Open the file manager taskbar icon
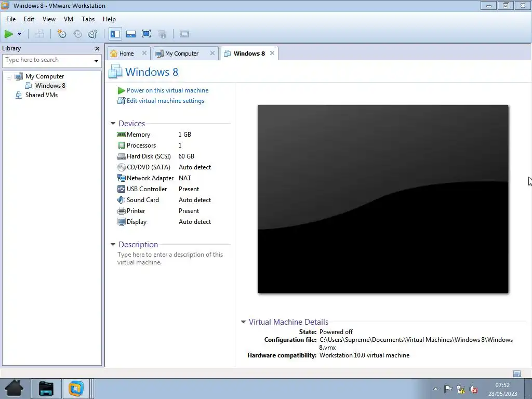532x399 pixels. coord(46,389)
